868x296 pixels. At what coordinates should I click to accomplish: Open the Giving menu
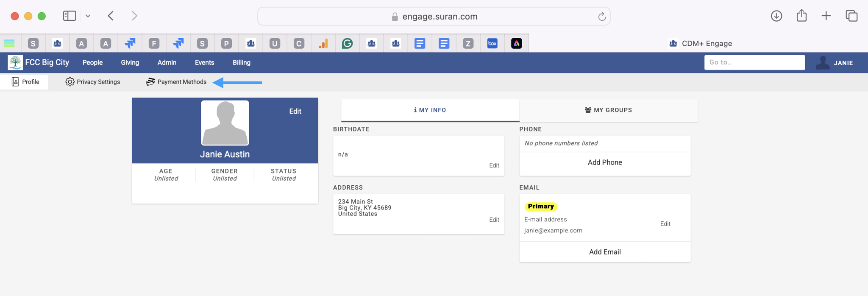(x=130, y=63)
